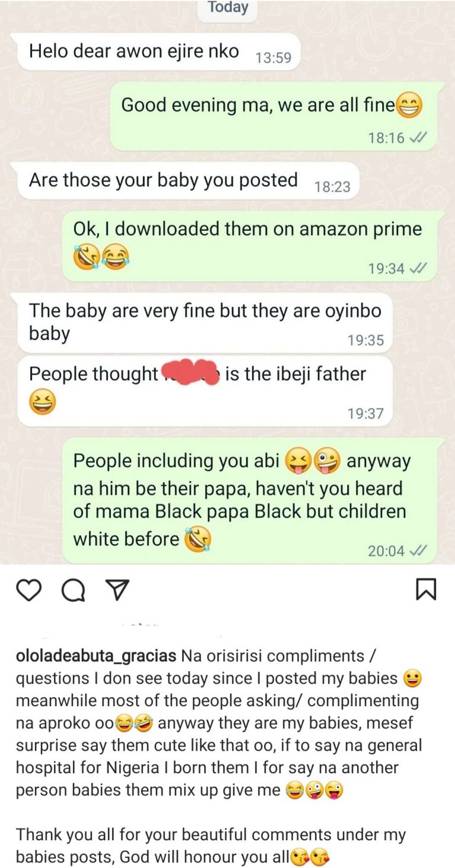This screenshot has width=455, height=868.
Task: Select the 'Helo dear awon ejire nko' message
Action: point(159,52)
